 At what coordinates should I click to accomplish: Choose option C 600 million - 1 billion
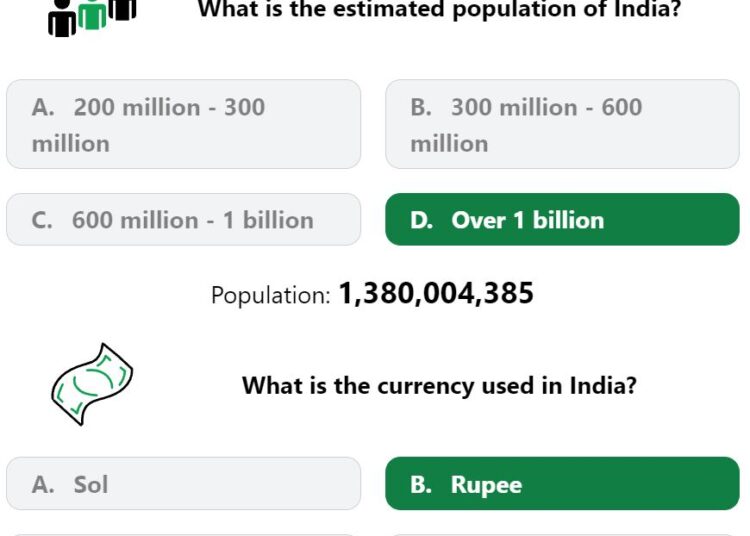[183, 220]
